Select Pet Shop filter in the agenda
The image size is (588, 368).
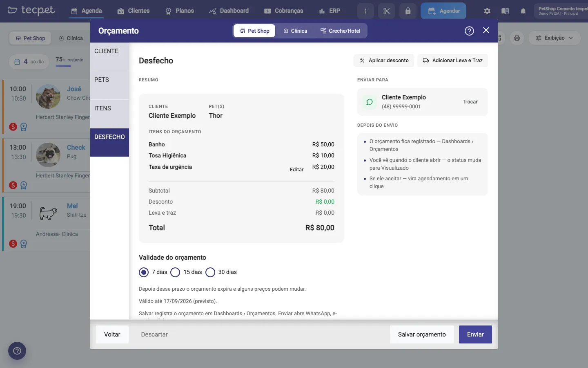(x=30, y=38)
